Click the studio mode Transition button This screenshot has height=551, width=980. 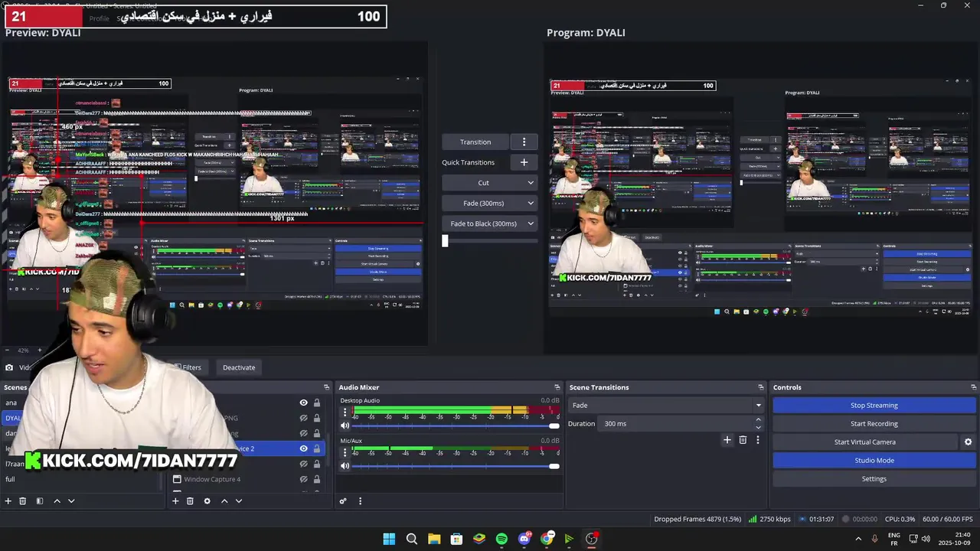(x=475, y=142)
